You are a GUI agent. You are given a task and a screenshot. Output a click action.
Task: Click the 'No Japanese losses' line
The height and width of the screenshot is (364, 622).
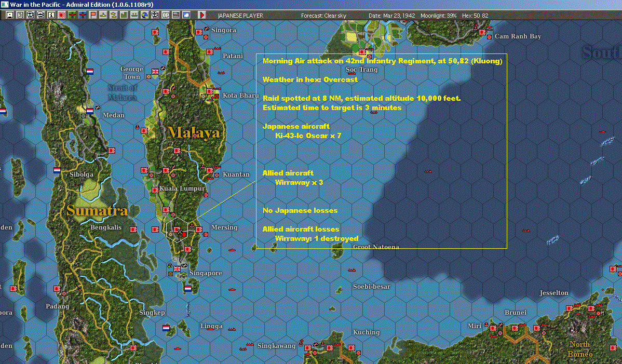point(300,210)
